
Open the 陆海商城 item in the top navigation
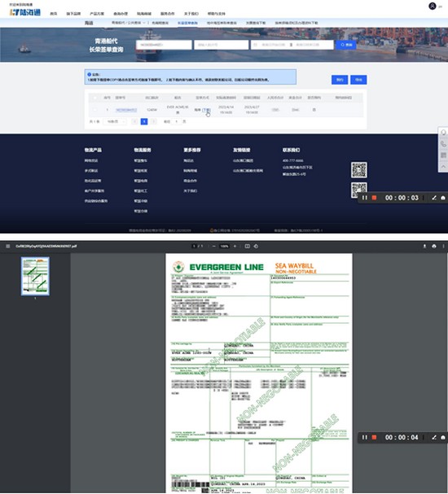click(x=143, y=14)
